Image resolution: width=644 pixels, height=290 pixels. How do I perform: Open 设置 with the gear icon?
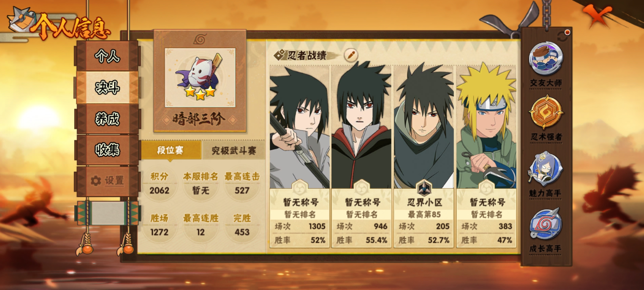[x=107, y=181]
